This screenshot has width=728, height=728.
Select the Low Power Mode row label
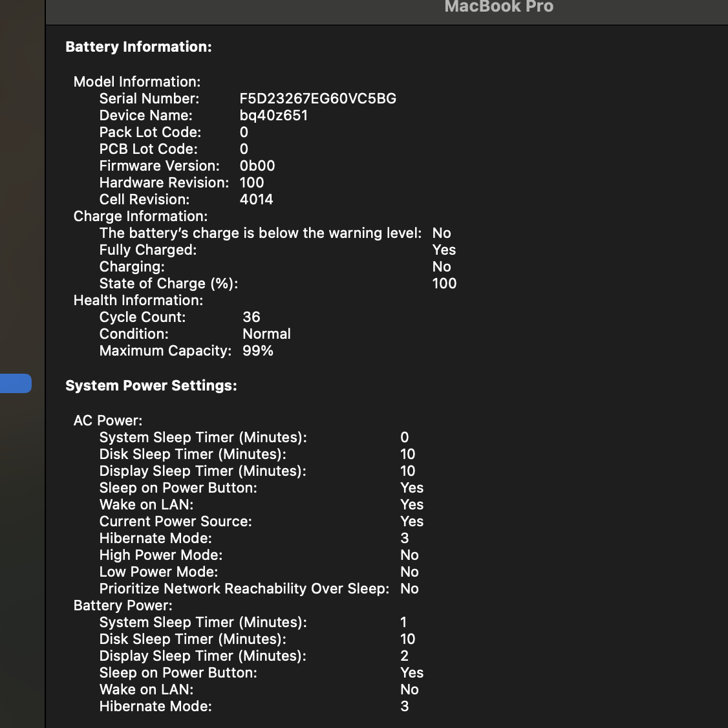click(158, 572)
